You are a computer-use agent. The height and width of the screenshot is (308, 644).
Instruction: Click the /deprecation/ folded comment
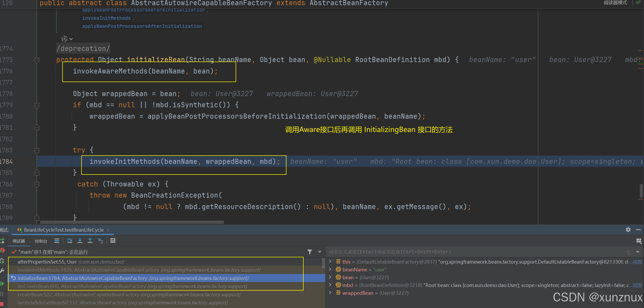(x=83, y=49)
